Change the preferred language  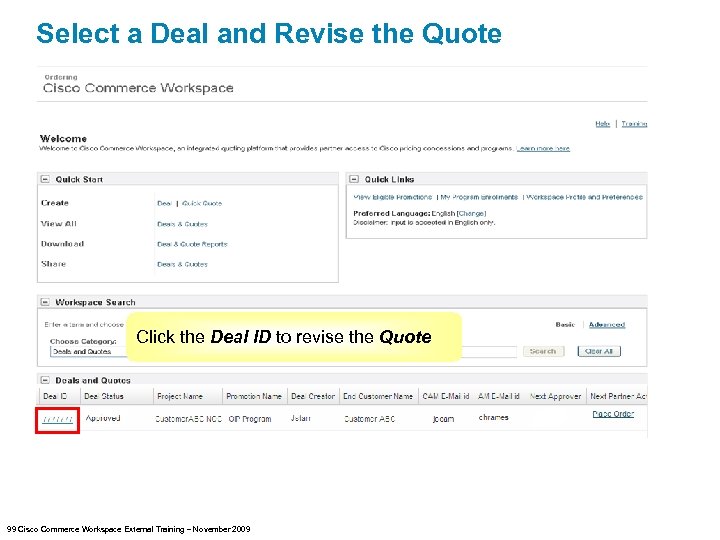(x=472, y=214)
